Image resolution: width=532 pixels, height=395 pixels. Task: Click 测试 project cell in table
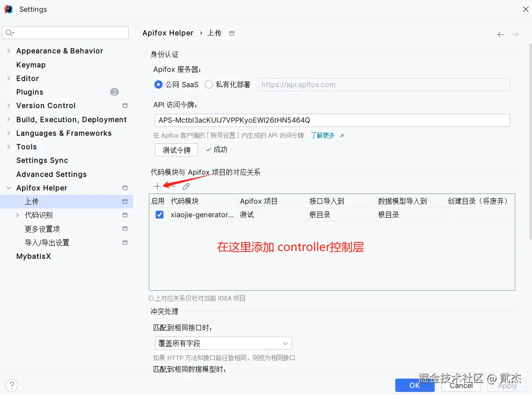[x=273, y=215]
